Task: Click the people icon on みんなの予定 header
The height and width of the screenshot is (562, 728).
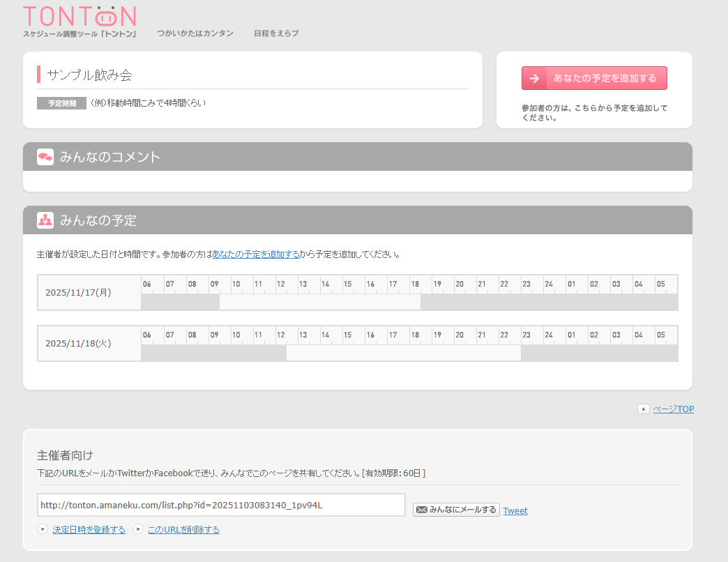Action: coord(45,220)
